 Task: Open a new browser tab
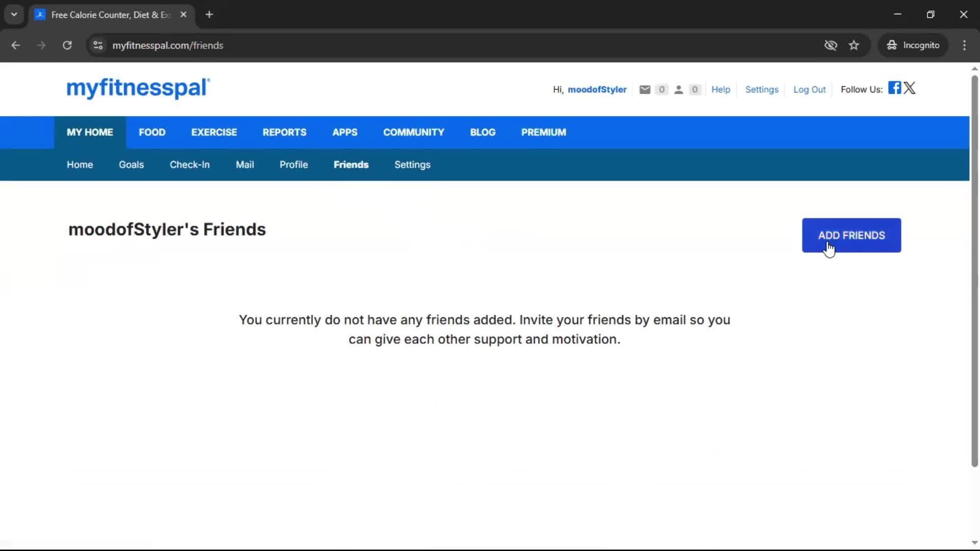[x=209, y=15]
